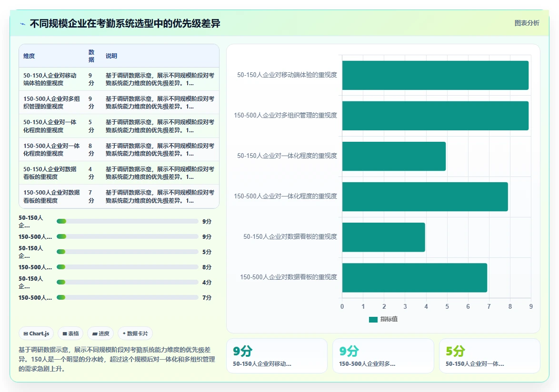Click the 维度 column header

pos(29,56)
